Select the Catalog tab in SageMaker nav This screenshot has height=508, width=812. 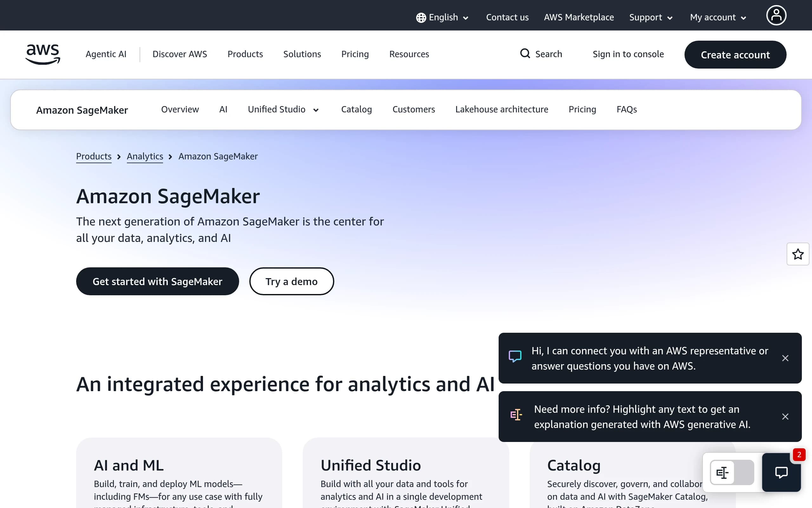click(356, 110)
